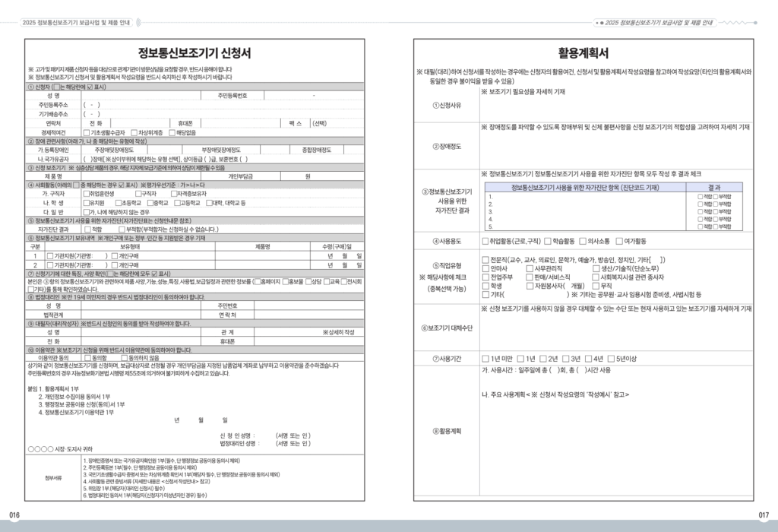Select the 2년 usage period box
778x532 pixels.
542,359
